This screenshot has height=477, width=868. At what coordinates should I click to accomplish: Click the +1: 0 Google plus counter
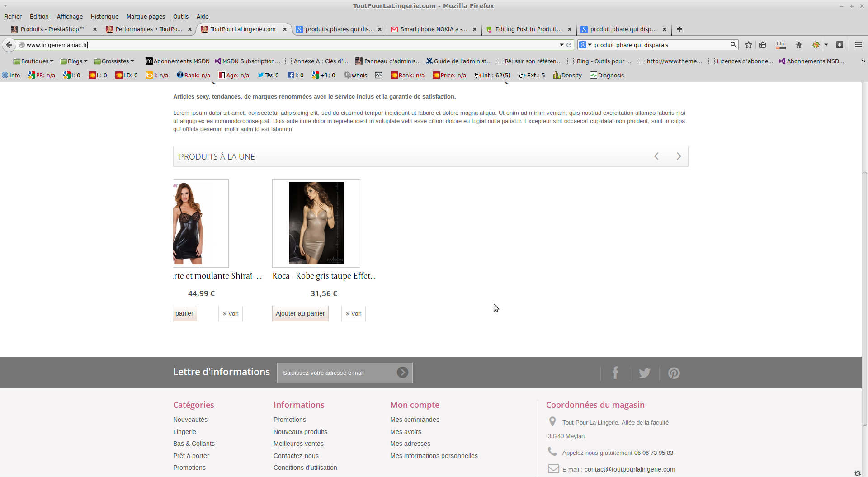[323, 76]
